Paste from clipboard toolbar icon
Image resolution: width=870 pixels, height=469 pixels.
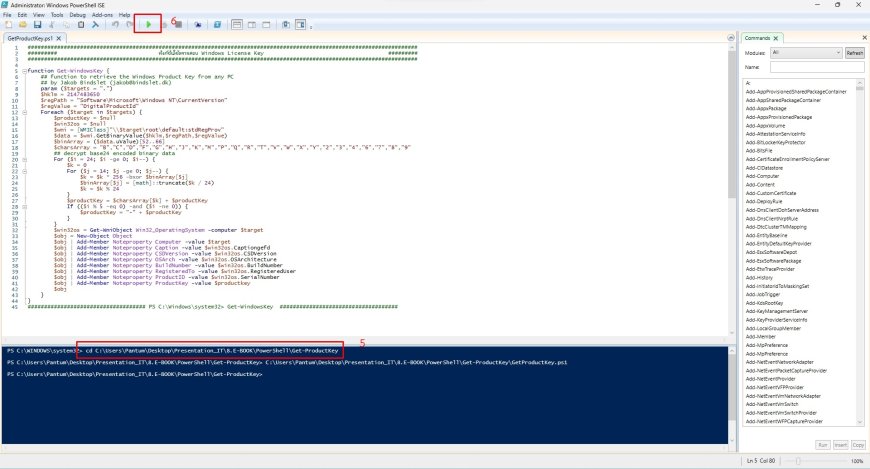tap(80, 24)
